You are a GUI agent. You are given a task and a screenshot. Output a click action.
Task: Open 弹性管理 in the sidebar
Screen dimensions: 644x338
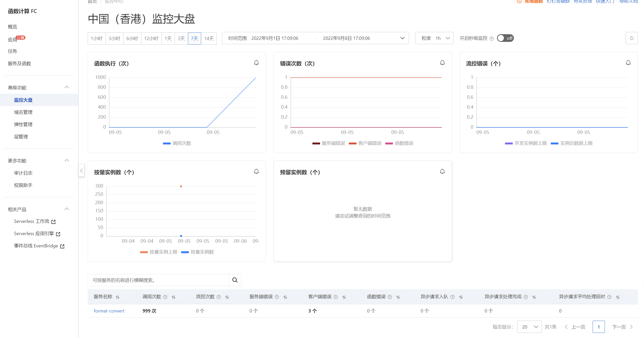pos(23,125)
